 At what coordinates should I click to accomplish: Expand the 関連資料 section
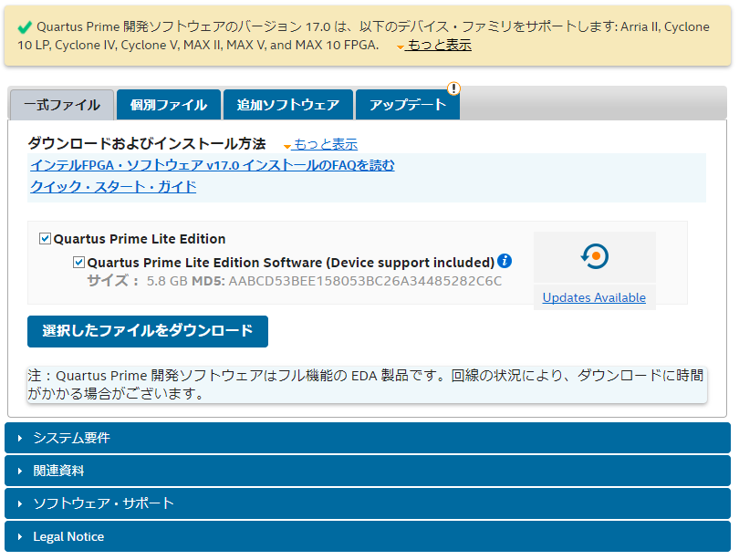point(368,471)
